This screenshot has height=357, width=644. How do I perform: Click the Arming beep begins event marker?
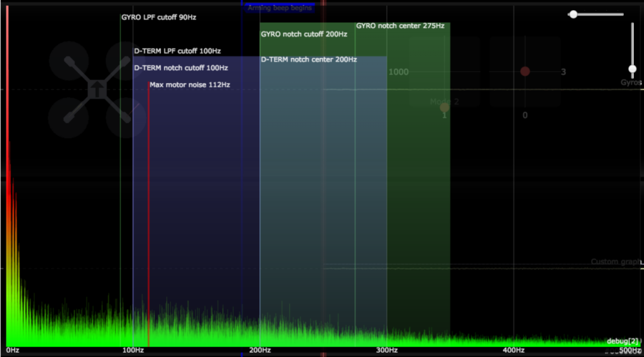[x=279, y=8]
